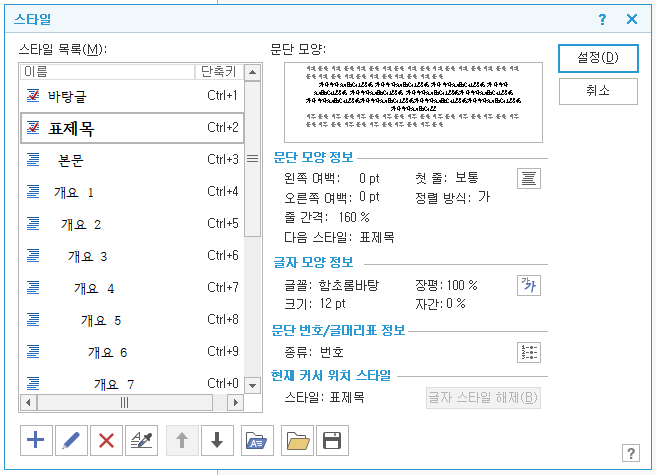Open paragraph shape settings icon
The height and width of the screenshot is (475, 656).
(529, 179)
